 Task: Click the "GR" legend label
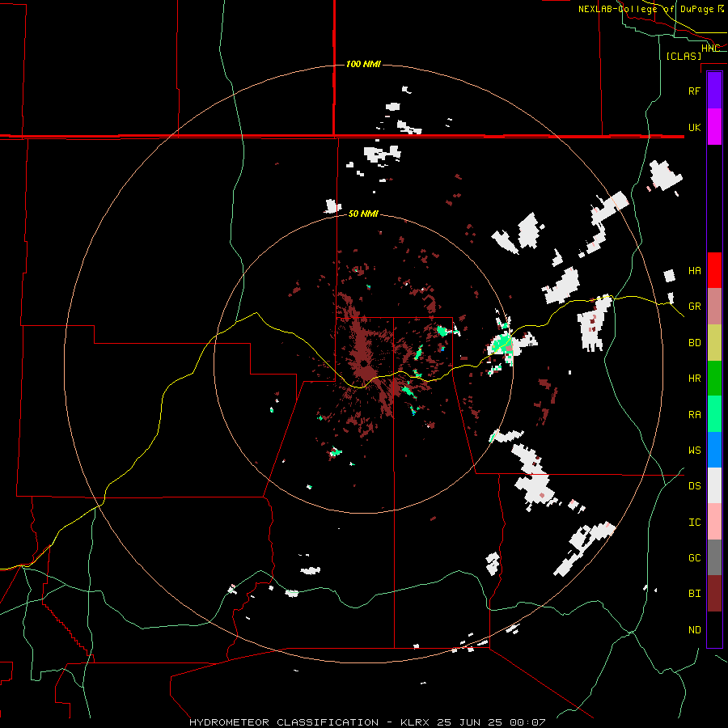pyautogui.click(x=694, y=306)
